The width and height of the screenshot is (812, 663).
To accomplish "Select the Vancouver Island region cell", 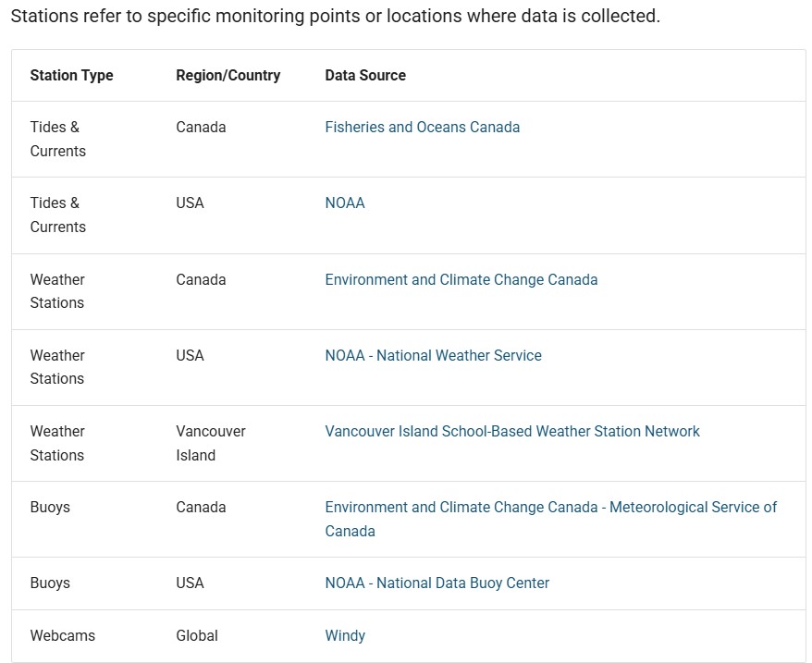I will pyautogui.click(x=211, y=443).
